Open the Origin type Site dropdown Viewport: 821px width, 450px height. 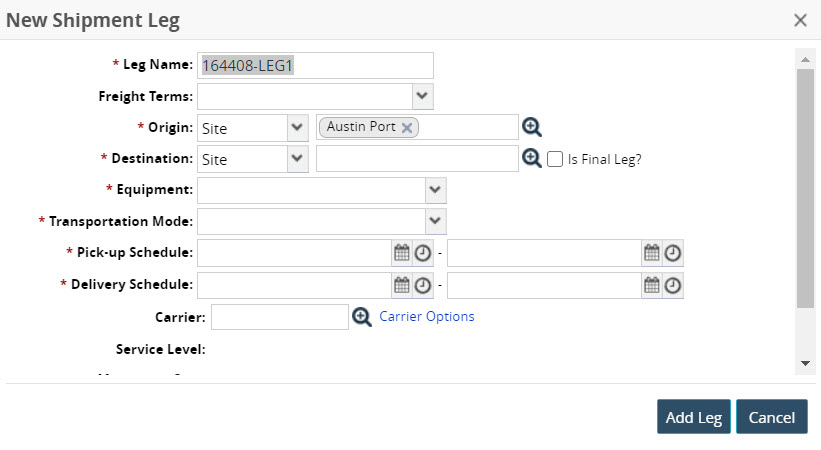tap(297, 127)
